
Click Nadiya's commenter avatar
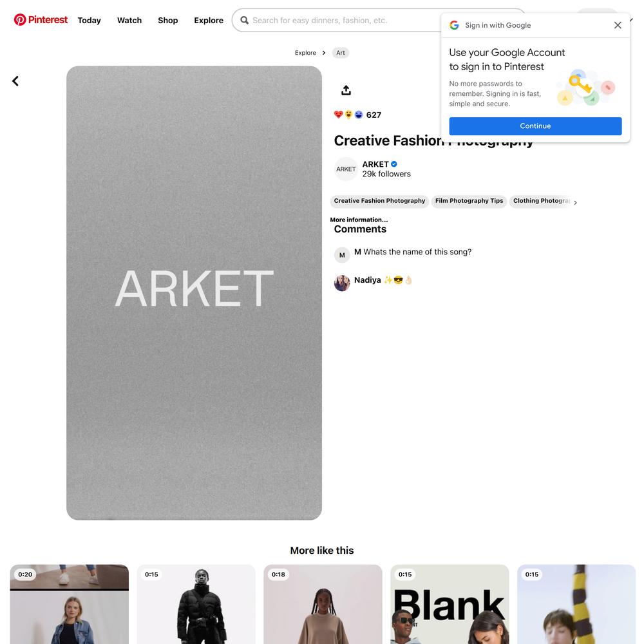click(342, 283)
